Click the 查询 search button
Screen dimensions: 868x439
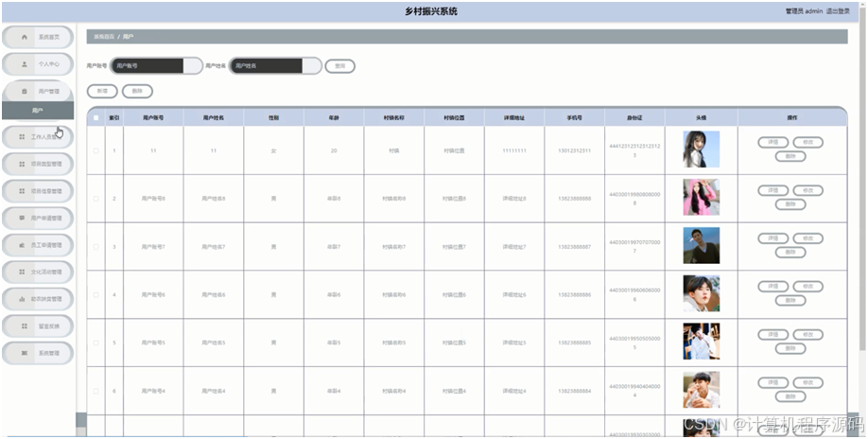[x=339, y=66]
